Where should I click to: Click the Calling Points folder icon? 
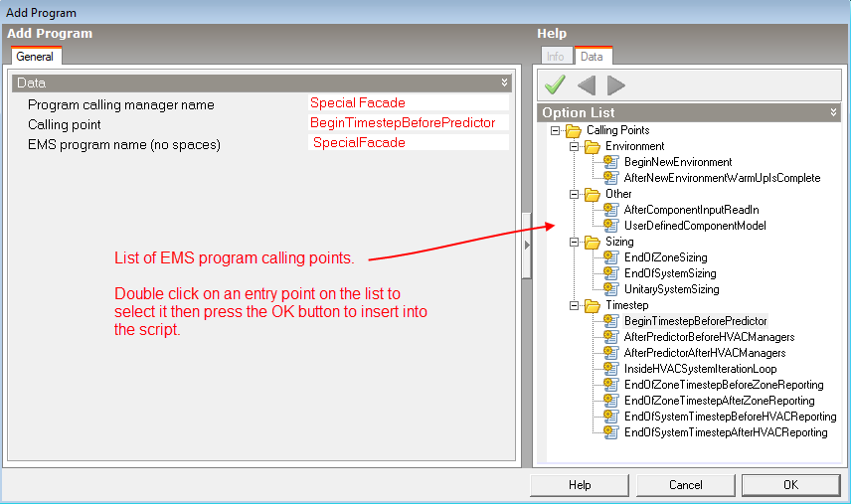[x=573, y=130]
